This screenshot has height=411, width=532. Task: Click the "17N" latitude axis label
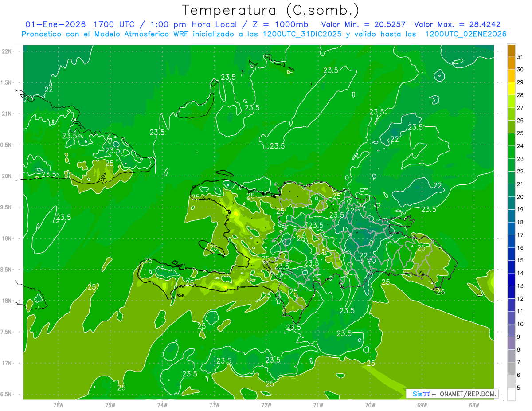coord(7,363)
